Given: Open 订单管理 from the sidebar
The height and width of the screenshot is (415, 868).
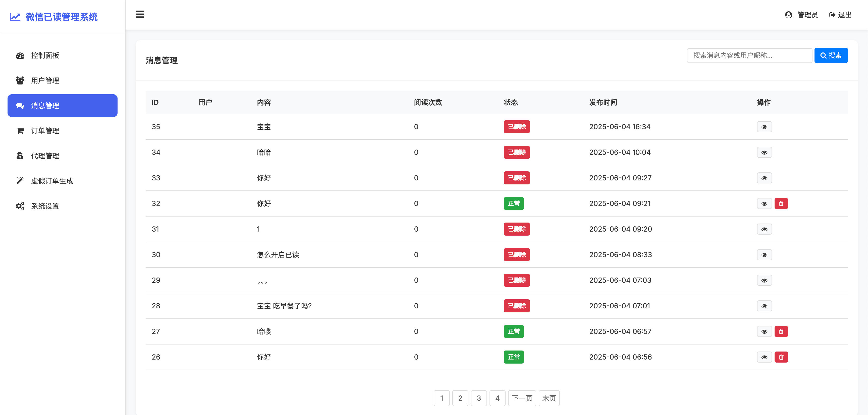Looking at the screenshot, I should click(x=62, y=130).
